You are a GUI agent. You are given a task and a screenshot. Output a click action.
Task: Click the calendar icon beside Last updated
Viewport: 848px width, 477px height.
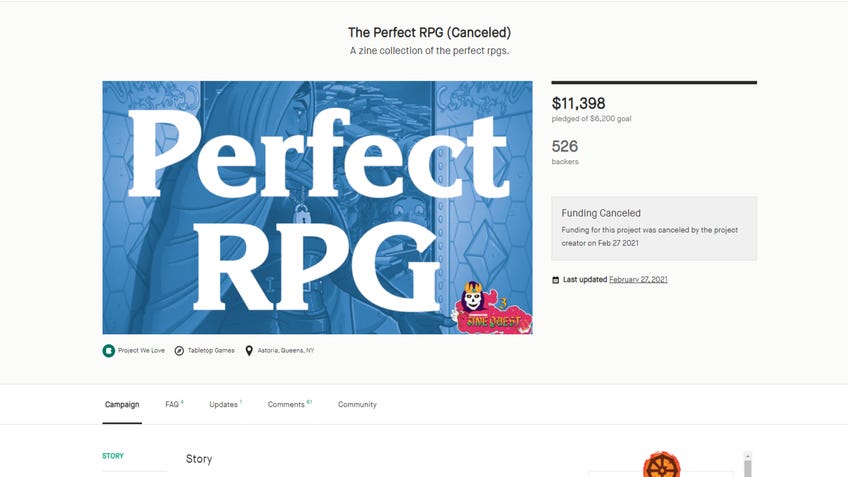(555, 280)
